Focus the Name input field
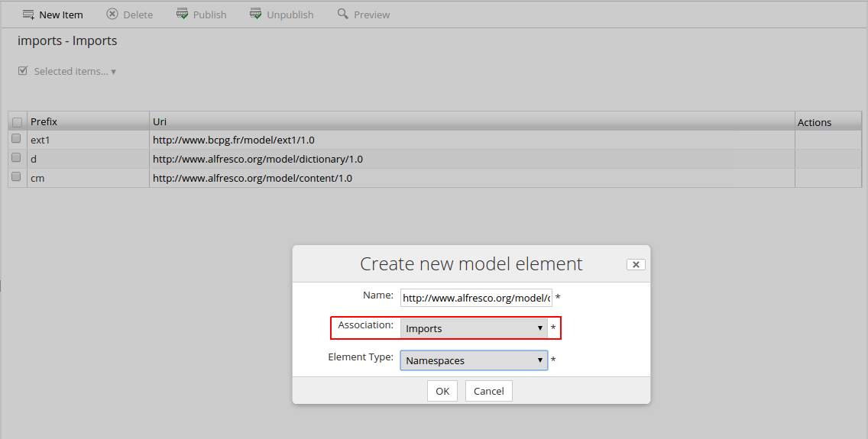 (476, 298)
